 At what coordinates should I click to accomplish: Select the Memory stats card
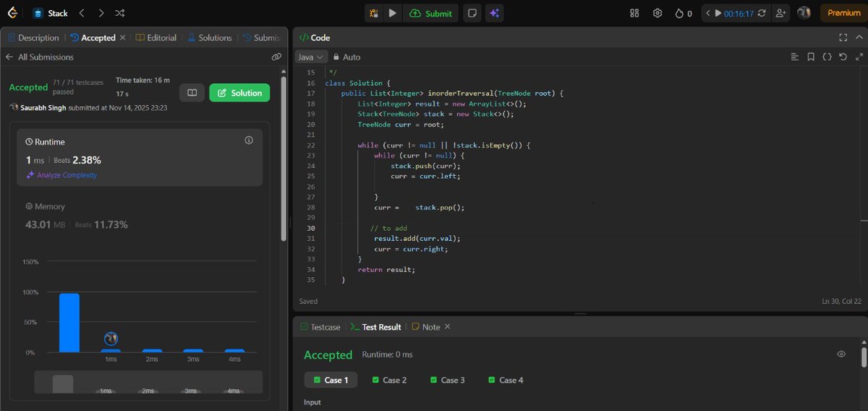[140, 216]
